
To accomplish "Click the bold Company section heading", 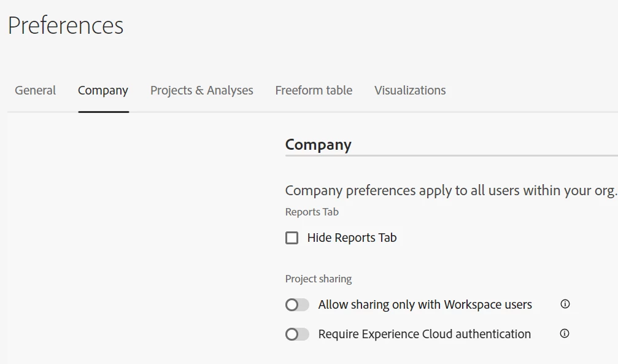I will point(318,145).
